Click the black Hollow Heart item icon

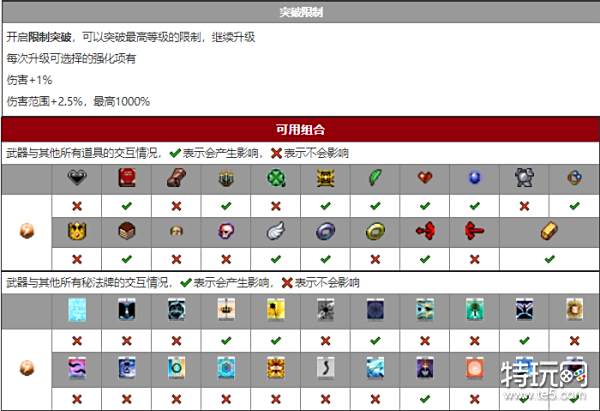click(x=76, y=178)
